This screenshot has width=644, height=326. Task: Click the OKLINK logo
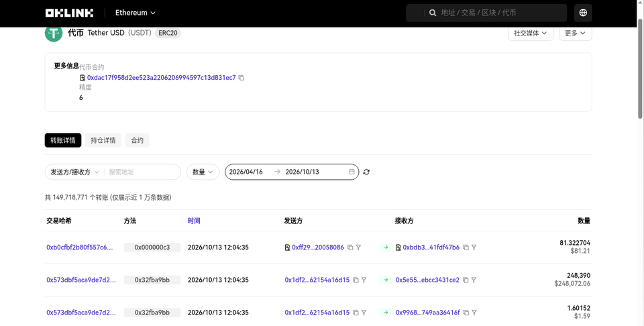click(69, 13)
